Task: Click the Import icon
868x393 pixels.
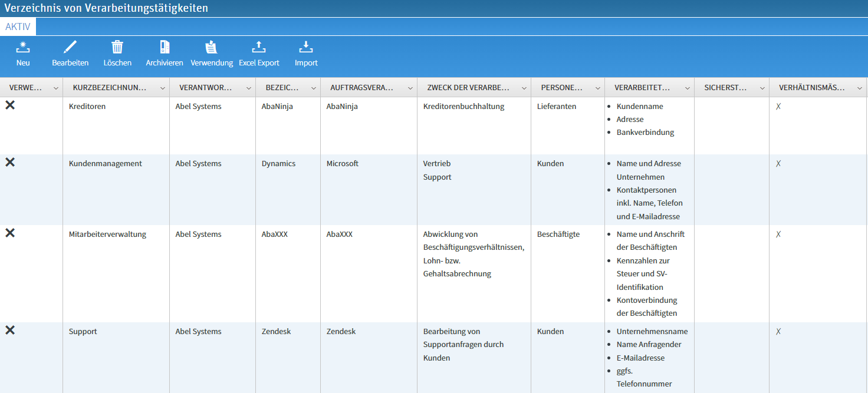Action: tap(306, 47)
